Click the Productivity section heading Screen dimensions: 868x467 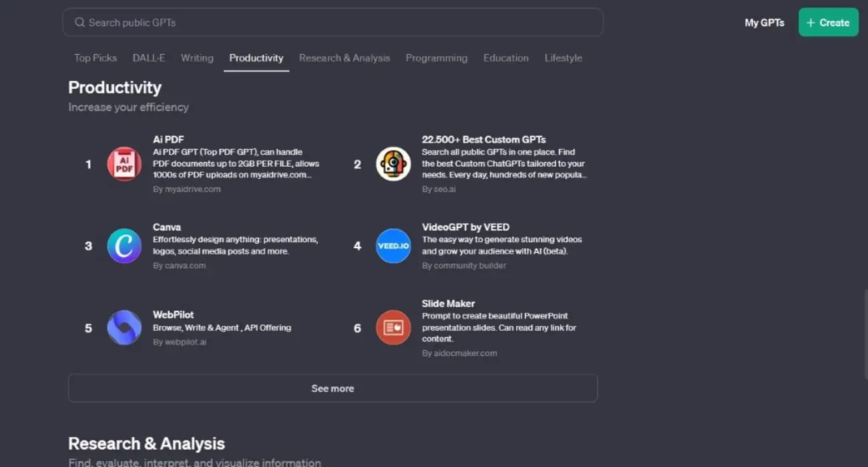[115, 87]
